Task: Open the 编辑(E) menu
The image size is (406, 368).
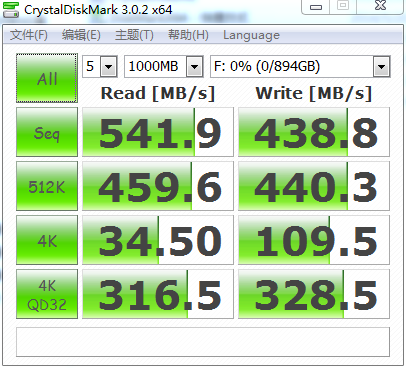Action: click(x=81, y=35)
